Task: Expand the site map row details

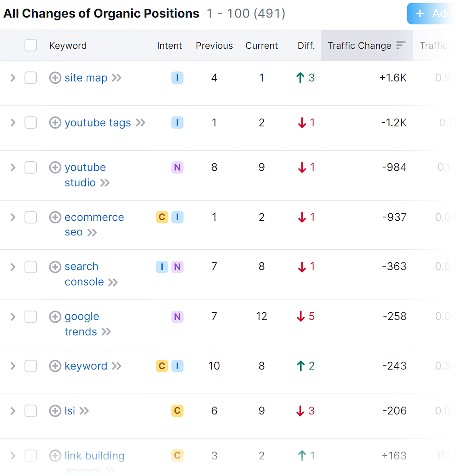Action: coord(13,78)
